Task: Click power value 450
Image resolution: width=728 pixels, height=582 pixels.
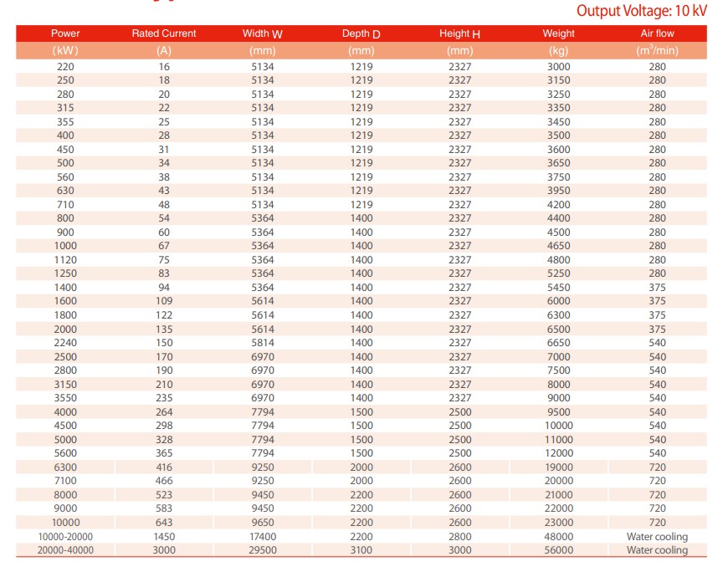Action: (65, 150)
